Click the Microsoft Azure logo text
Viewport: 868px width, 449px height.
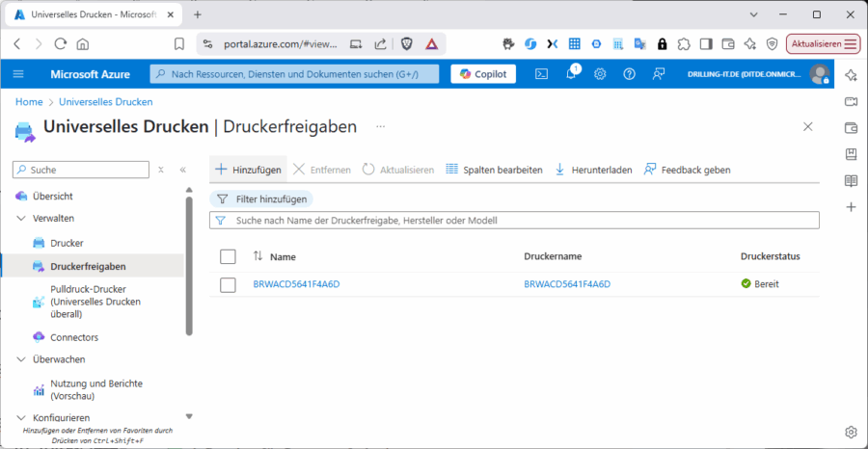[91, 74]
